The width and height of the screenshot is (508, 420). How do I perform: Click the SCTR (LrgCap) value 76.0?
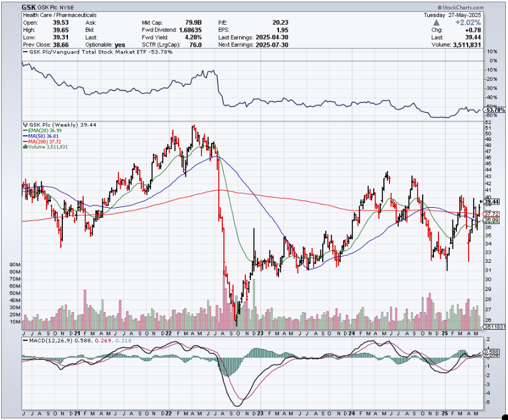(195, 45)
